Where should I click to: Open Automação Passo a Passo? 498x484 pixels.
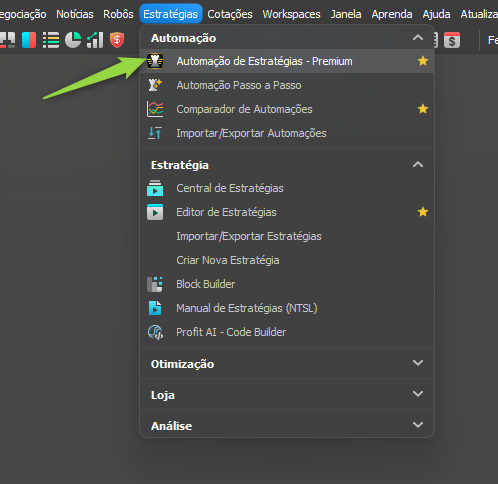[x=287, y=85]
